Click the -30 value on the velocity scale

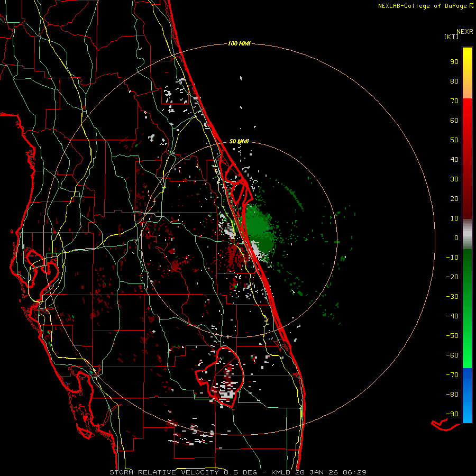(x=452, y=297)
